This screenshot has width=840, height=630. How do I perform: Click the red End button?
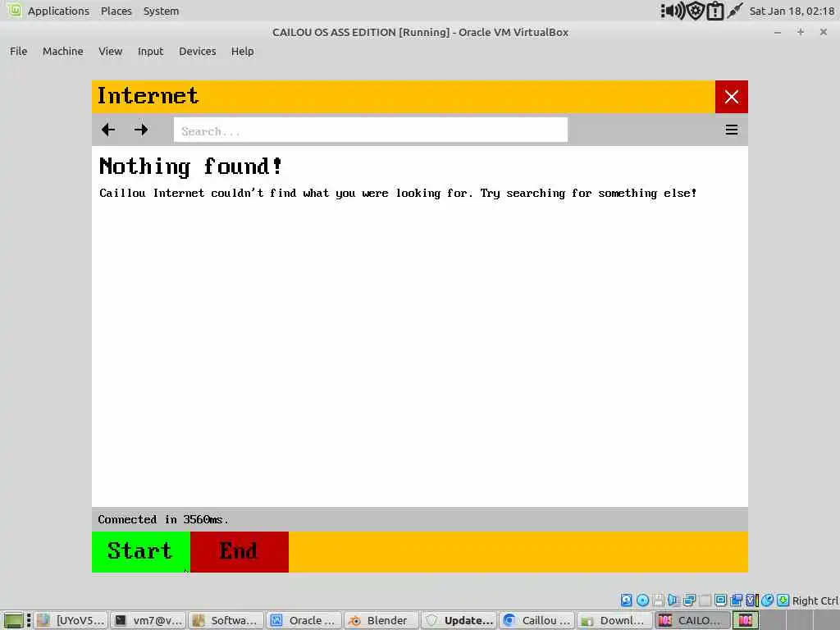pos(240,552)
